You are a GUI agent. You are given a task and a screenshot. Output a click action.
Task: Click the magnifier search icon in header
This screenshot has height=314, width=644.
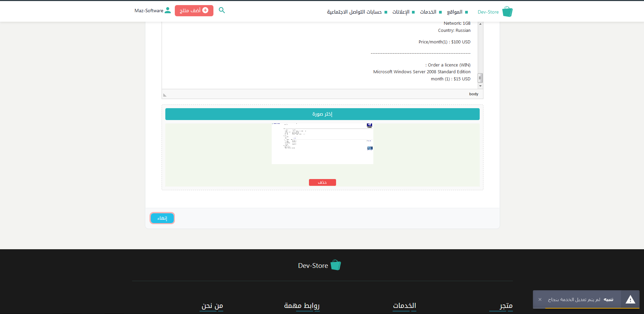(x=222, y=11)
